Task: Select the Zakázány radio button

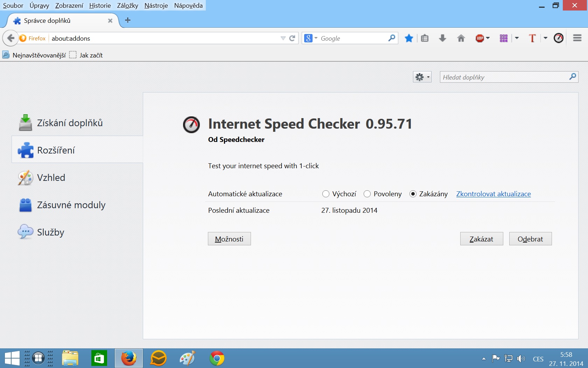Action: pos(413,194)
